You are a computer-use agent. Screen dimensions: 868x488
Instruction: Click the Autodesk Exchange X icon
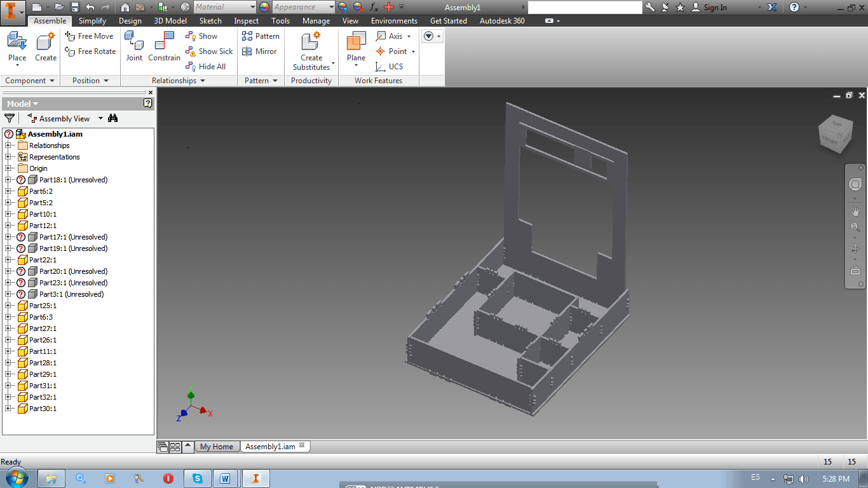tap(772, 7)
